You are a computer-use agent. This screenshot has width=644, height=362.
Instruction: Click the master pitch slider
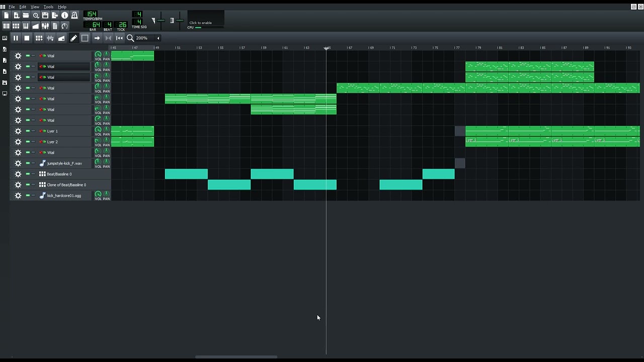pyautogui.click(x=180, y=20)
